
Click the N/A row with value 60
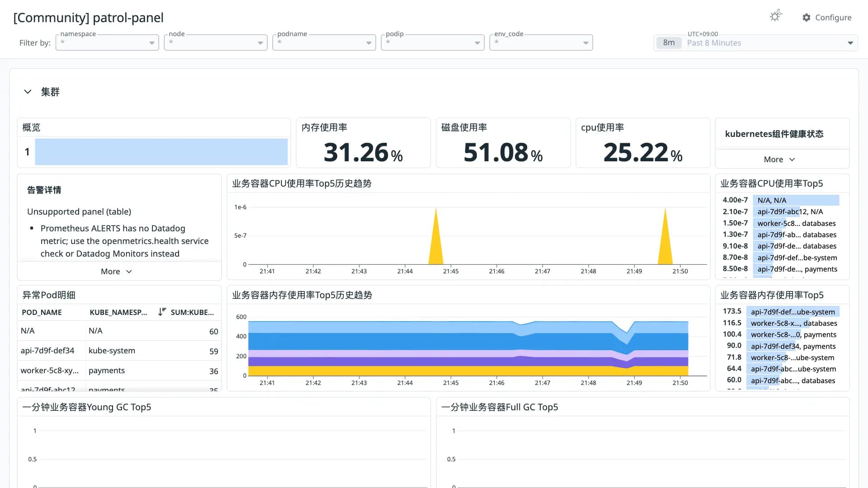coord(119,331)
